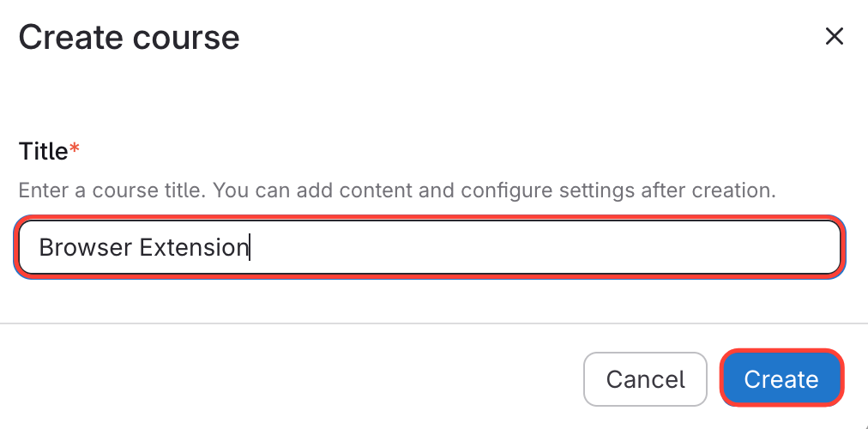
Task: Click the Title field label
Action: click(x=43, y=152)
